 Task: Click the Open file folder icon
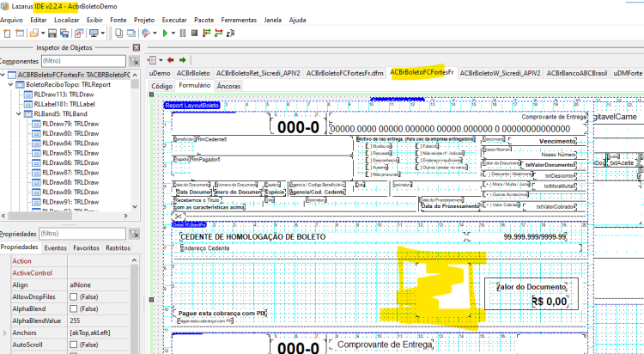pos(34,34)
